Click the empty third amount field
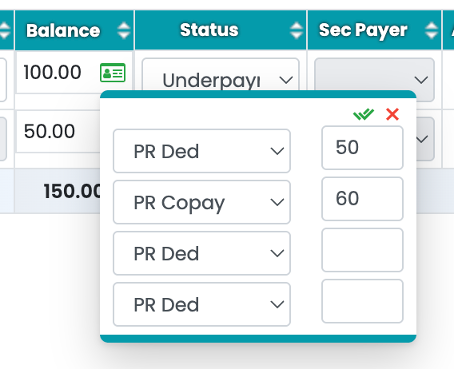The image size is (454, 370). click(x=362, y=250)
